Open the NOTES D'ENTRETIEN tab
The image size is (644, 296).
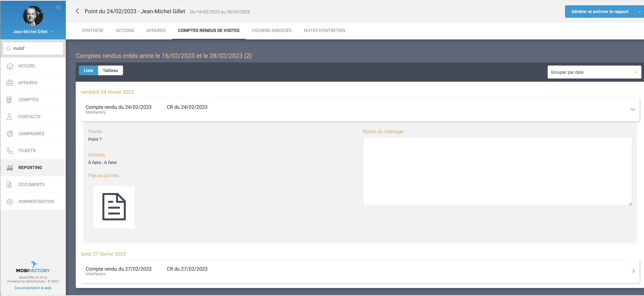coord(324,31)
